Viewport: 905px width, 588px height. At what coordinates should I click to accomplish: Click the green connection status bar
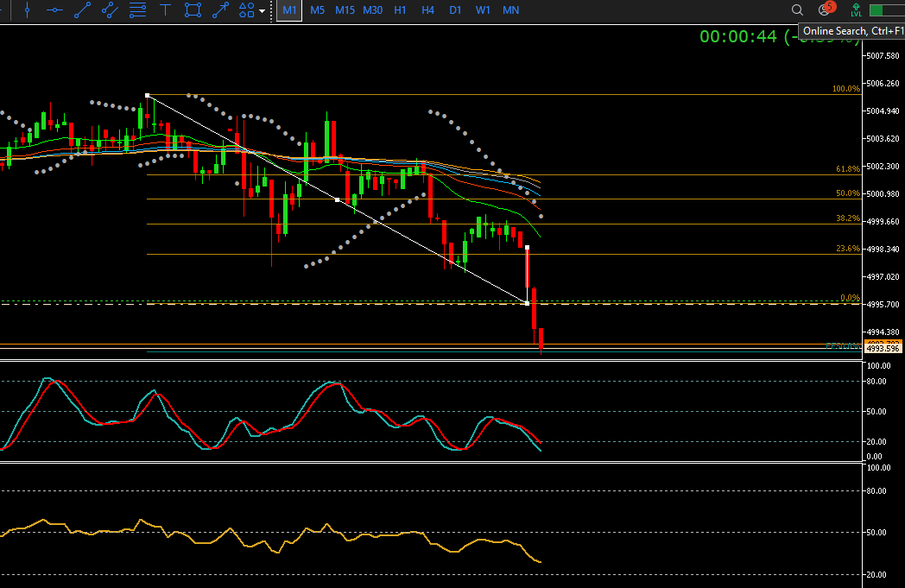(887, 10)
